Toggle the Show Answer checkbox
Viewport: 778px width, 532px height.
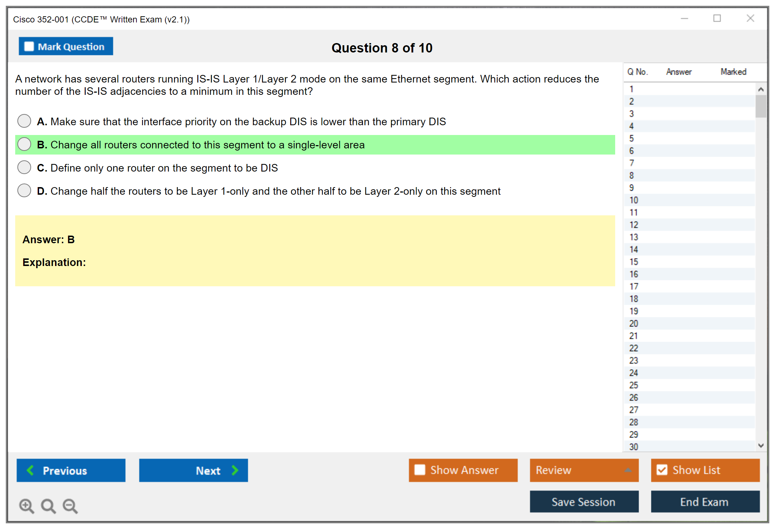coord(420,470)
